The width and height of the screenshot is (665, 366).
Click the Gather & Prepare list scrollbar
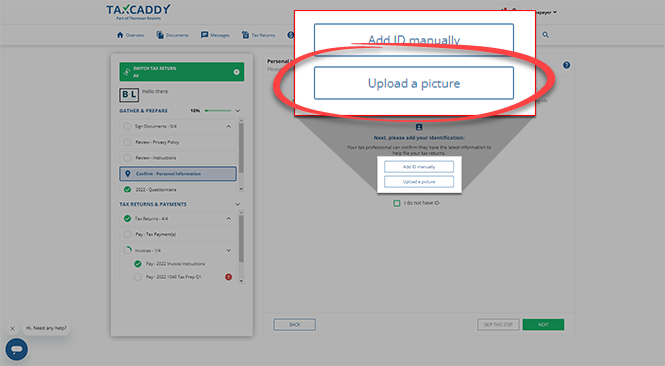241,148
